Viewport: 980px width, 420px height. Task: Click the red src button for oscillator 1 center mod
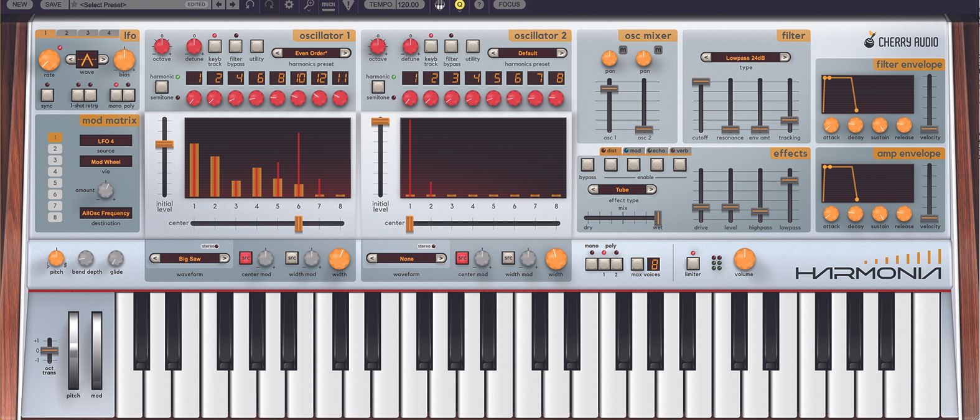click(x=246, y=258)
